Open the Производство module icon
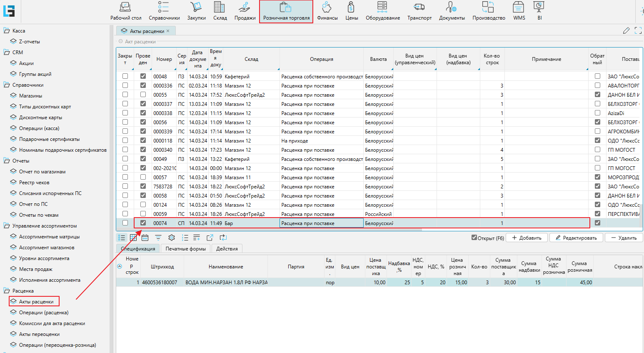This screenshot has height=353, width=644. pos(488,11)
